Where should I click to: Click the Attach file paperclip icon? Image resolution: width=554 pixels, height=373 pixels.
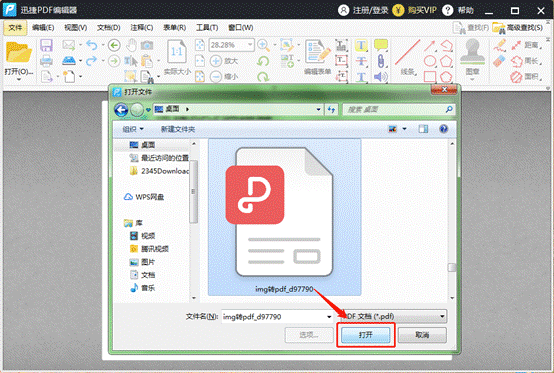click(x=381, y=61)
